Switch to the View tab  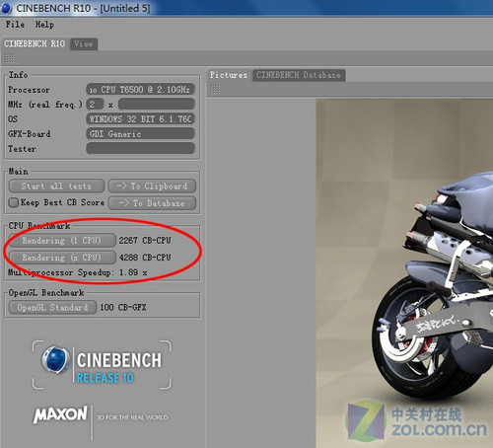point(84,44)
